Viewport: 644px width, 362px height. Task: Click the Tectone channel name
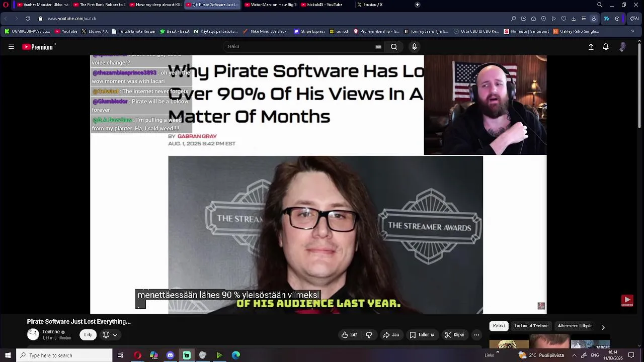tap(51, 332)
